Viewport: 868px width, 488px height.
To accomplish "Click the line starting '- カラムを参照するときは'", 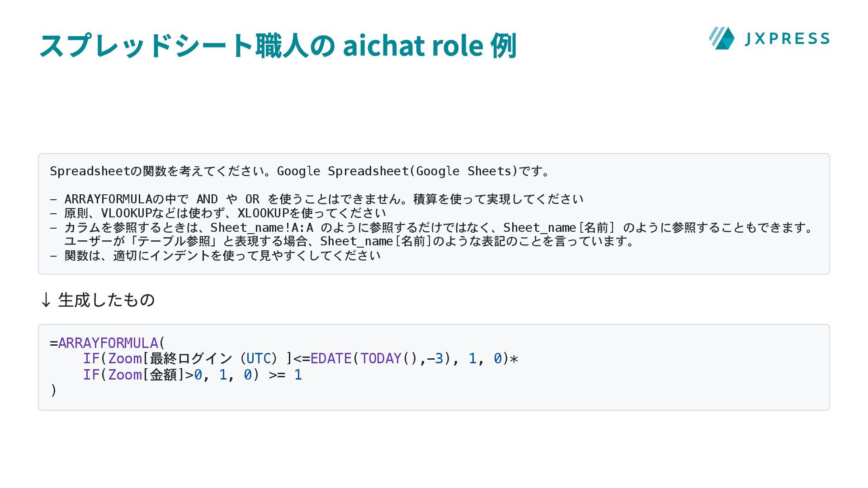I will [432, 227].
